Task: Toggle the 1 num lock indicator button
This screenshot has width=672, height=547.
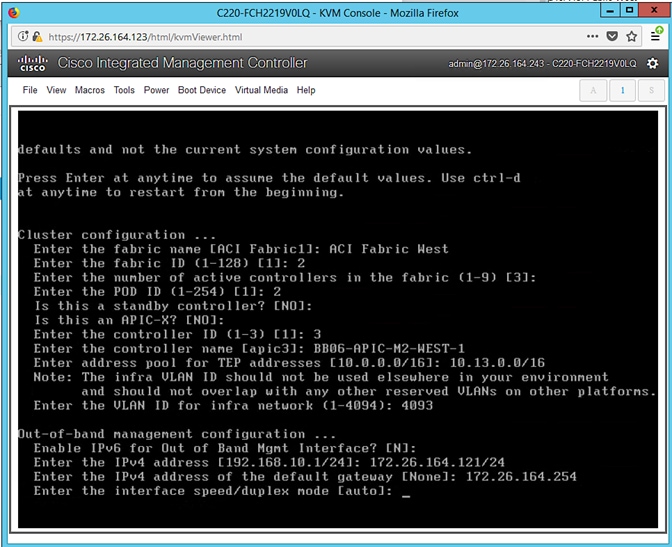Action: [622, 90]
